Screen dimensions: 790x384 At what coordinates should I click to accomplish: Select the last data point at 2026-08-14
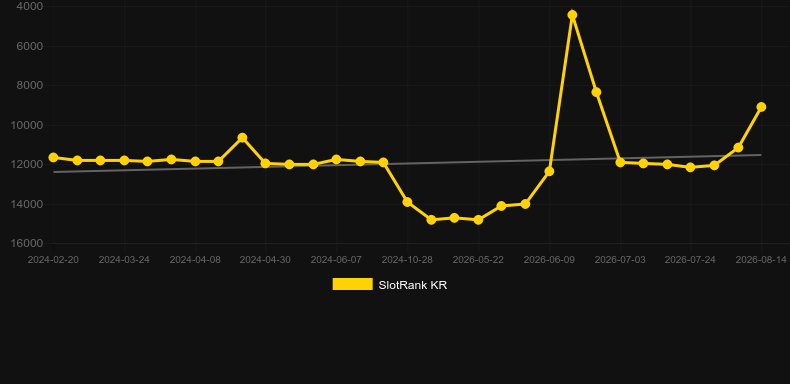[x=761, y=107]
